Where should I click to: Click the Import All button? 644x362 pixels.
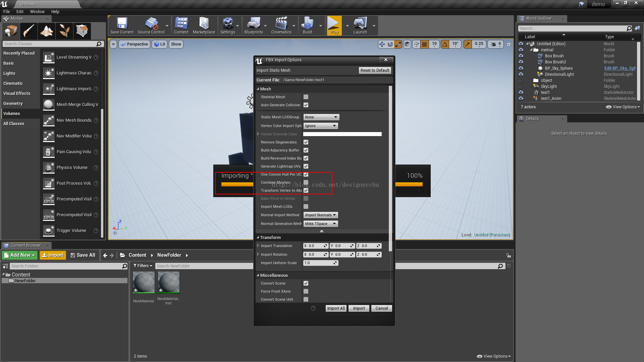pos(336,308)
